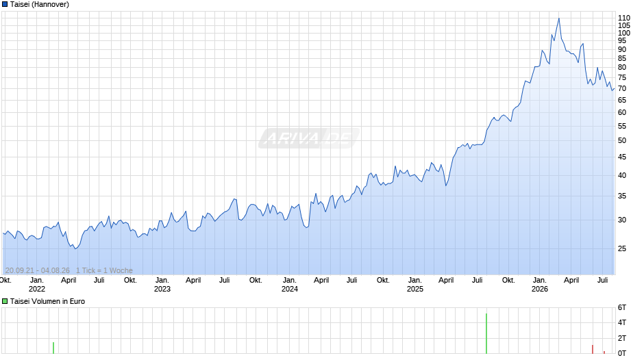
Task: Click the 'Jan. 2026' time axis label
Action: [540, 285]
